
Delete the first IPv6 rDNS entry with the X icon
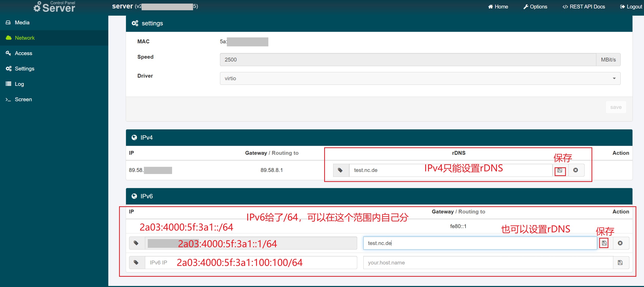[620, 243]
